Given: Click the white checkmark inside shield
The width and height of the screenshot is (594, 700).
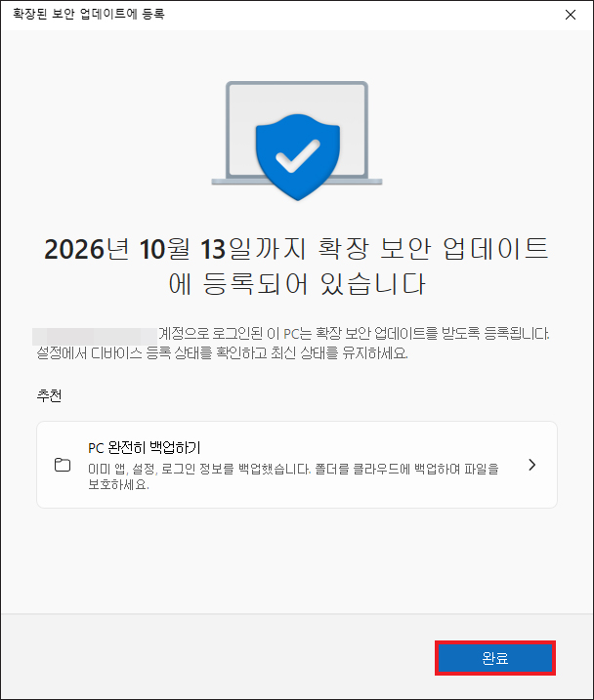Looking at the screenshot, I should point(297,156).
